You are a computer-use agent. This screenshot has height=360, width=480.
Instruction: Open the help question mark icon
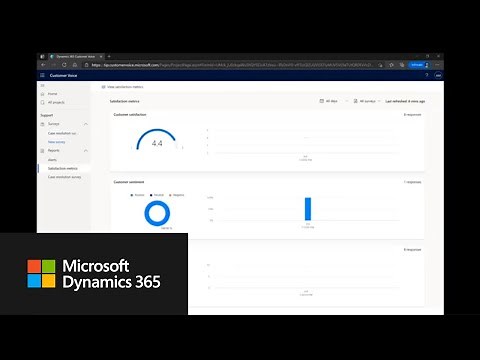coord(426,76)
